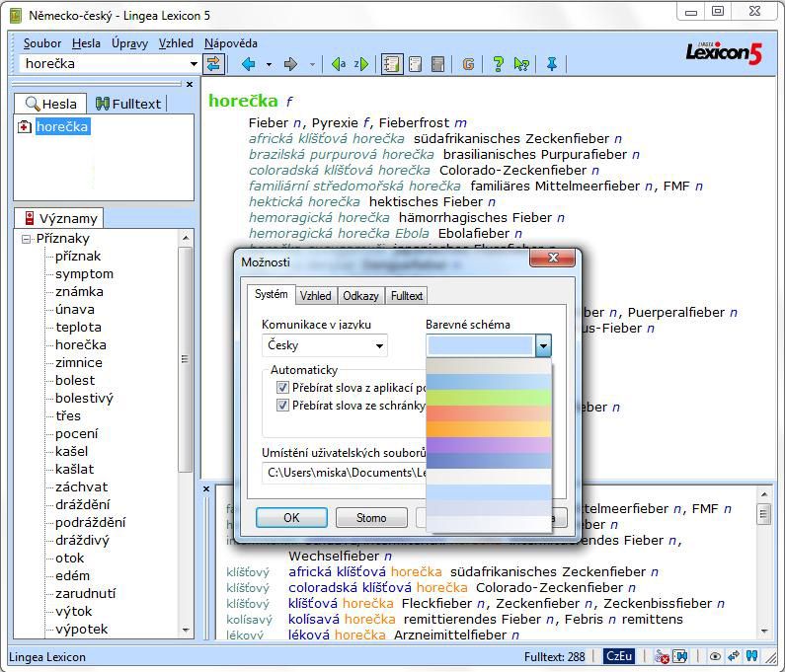Jump to next entry alphabetically

click(x=361, y=64)
